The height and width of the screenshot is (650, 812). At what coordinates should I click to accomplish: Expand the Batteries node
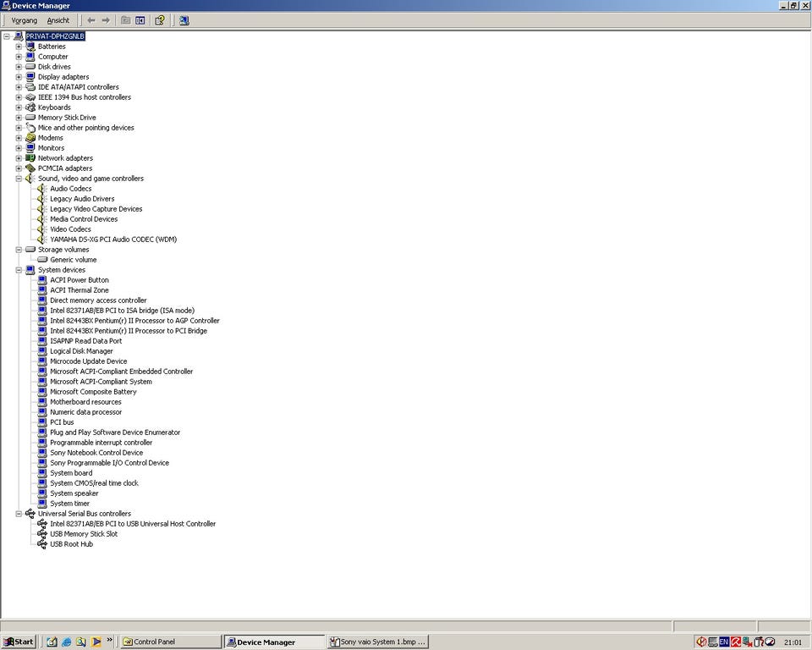(x=19, y=47)
